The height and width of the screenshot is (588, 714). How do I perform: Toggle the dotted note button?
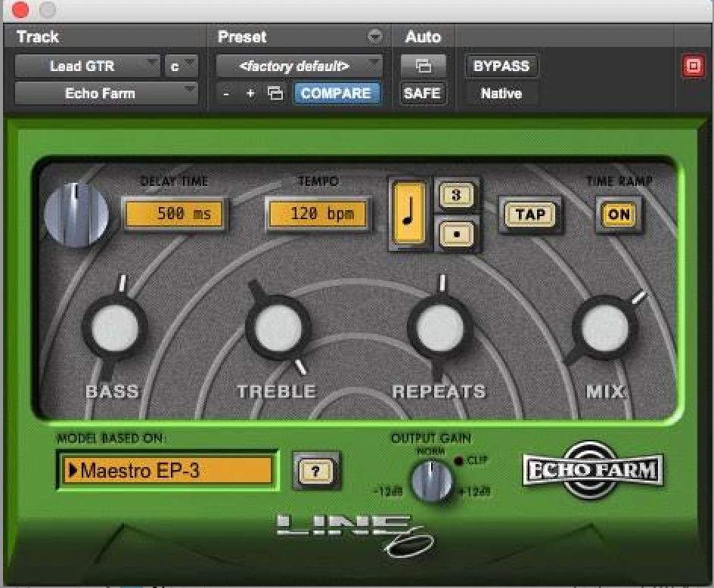coord(456,234)
